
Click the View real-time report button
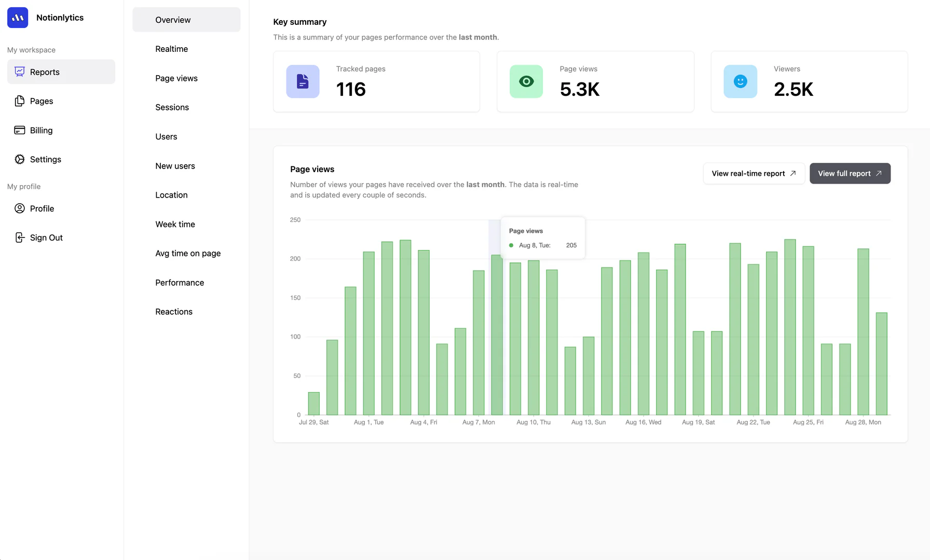point(754,173)
